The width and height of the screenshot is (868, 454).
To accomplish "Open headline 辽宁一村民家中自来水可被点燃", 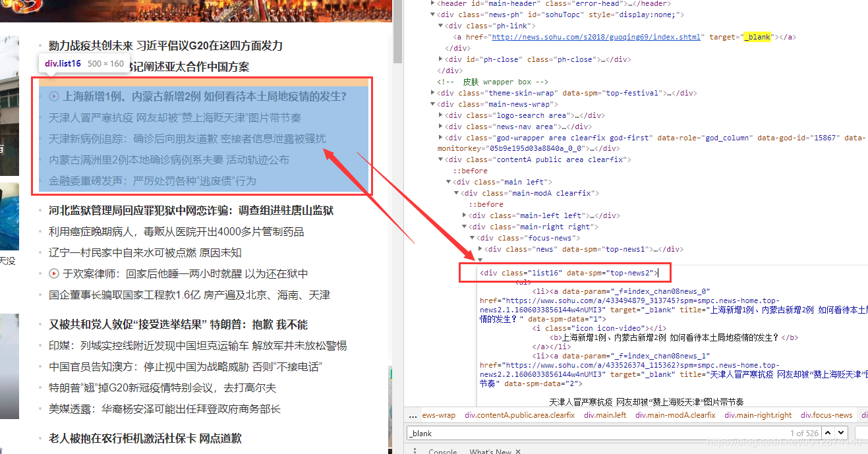I will 145,252.
